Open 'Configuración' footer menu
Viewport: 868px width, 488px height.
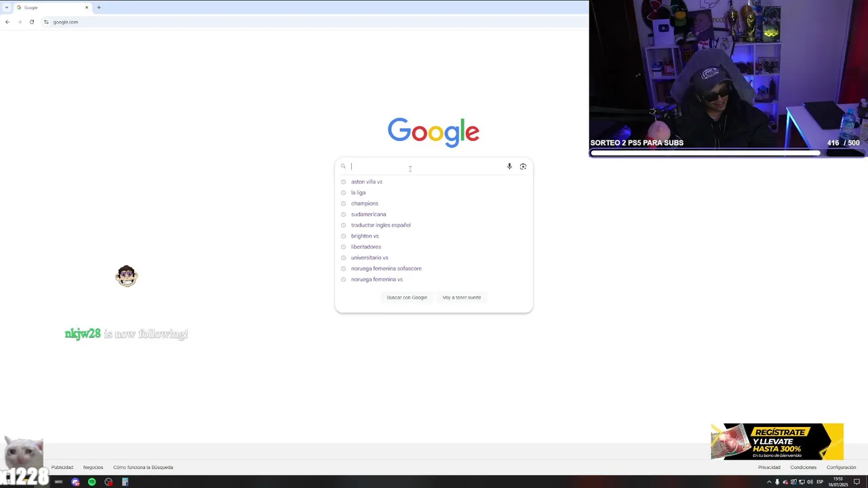point(841,467)
